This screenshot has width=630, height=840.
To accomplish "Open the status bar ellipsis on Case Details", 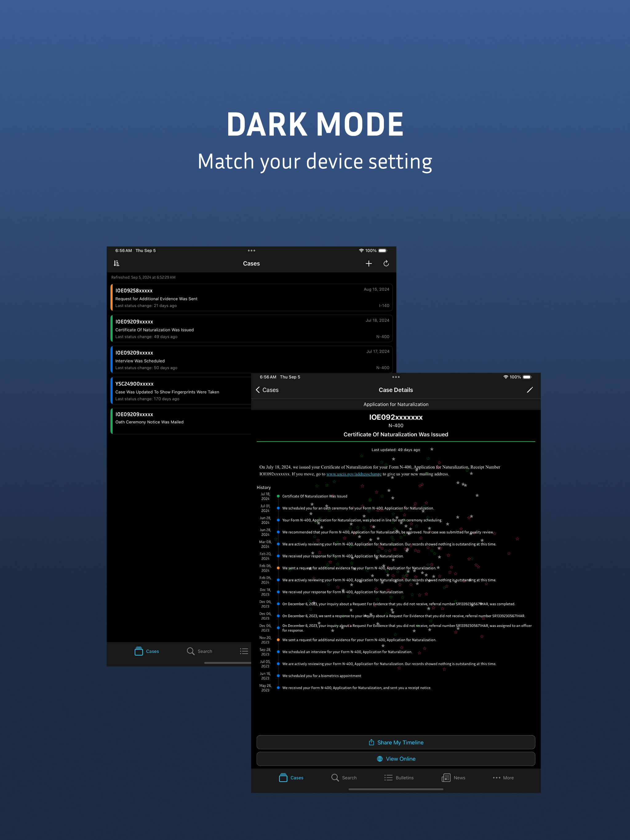I will point(396,377).
